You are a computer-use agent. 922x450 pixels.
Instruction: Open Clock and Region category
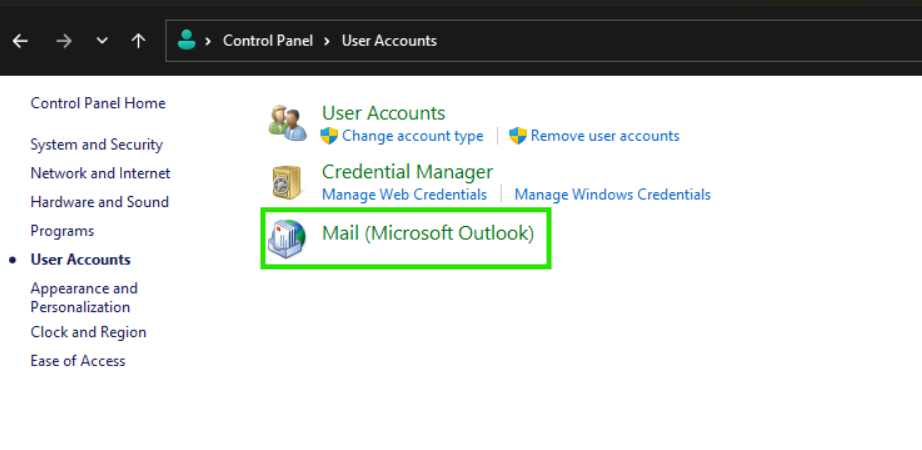pyautogui.click(x=88, y=332)
